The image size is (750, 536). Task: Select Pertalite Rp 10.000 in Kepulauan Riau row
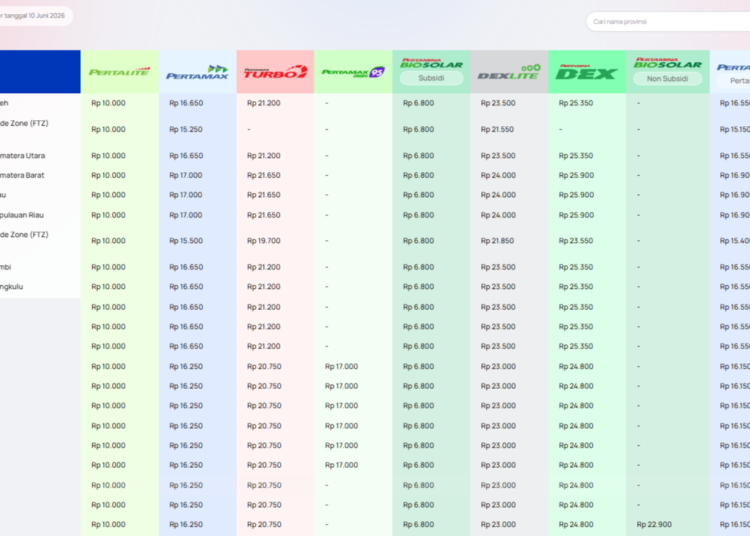tap(108, 215)
